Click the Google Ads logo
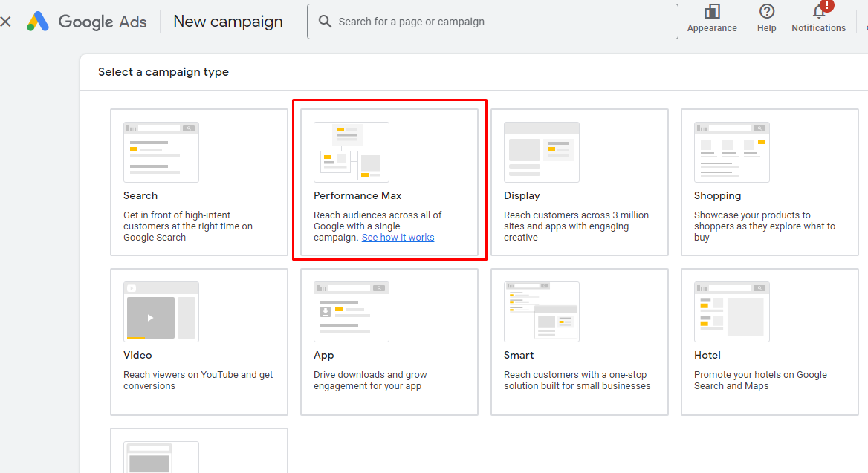This screenshot has width=868, height=473. point(87,22)
